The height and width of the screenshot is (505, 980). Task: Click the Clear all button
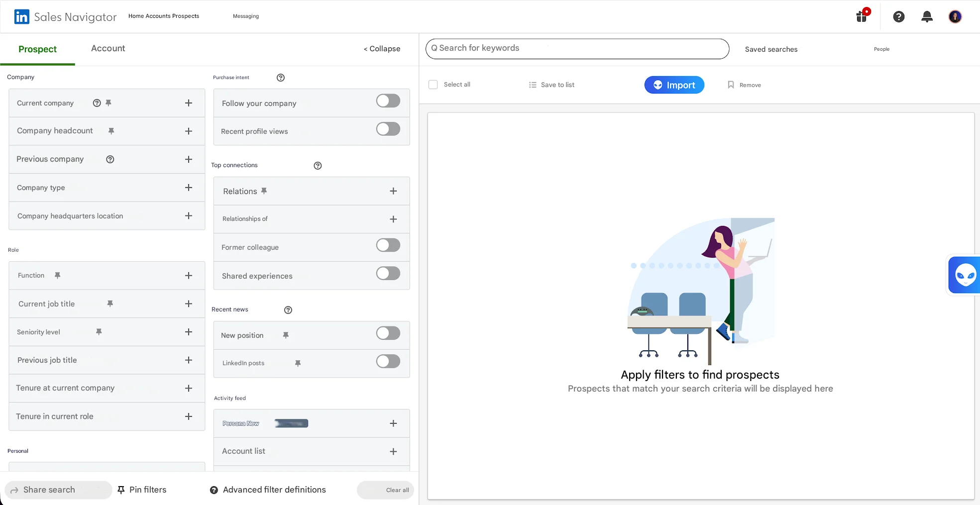click(x=385, y=490)
